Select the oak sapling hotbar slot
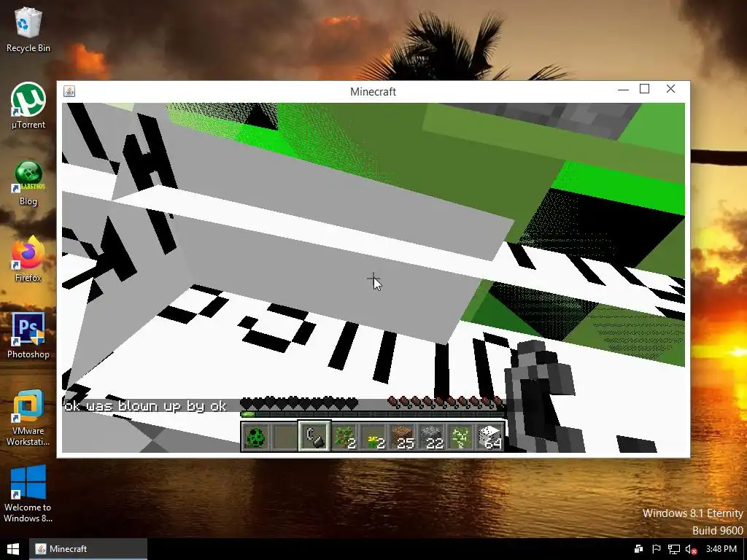 coord(344,437)
